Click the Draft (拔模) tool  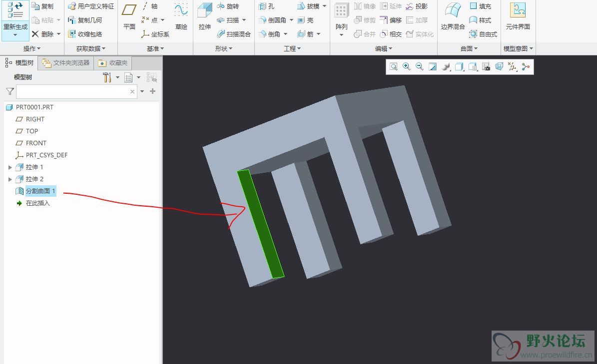click(308, 6)
